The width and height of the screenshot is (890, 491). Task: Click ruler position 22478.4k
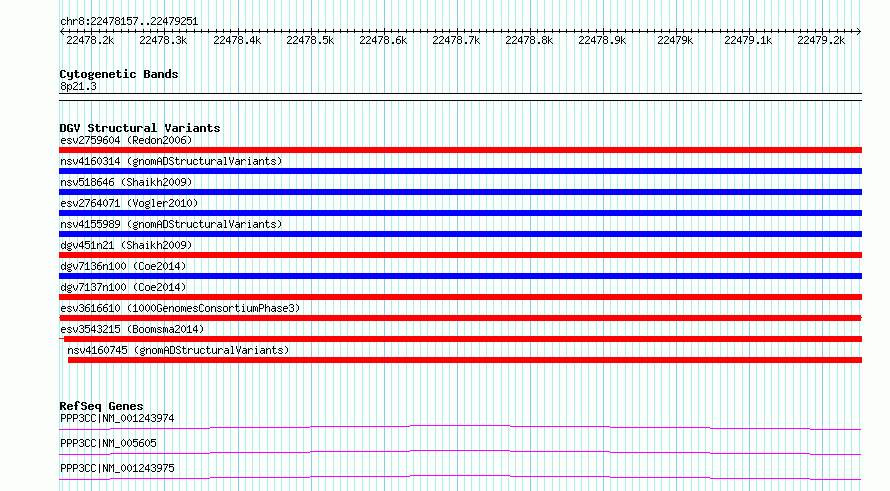(237, 40)
